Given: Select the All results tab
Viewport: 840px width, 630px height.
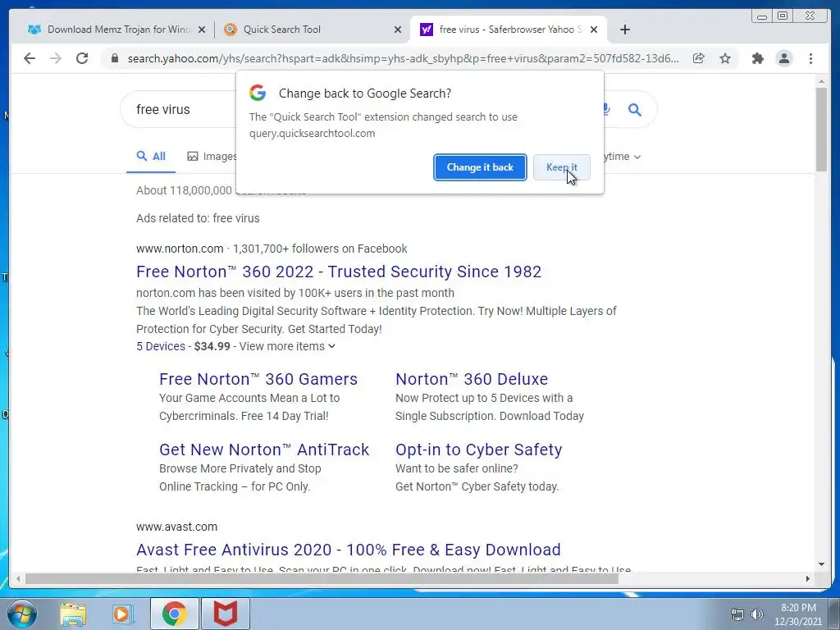Looking at the screenshot, I should click(151, 157).
